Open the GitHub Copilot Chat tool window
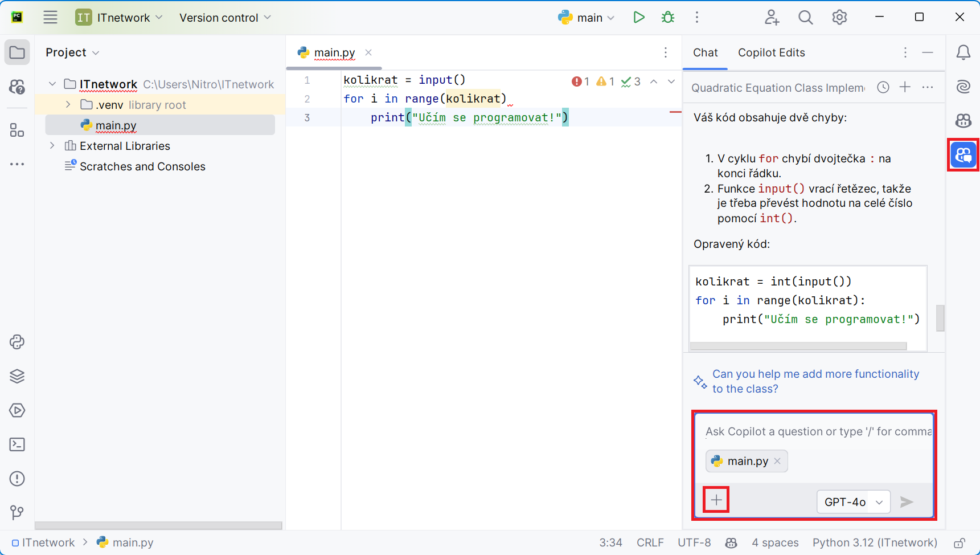980x555 pixels. tap(963, 154)
